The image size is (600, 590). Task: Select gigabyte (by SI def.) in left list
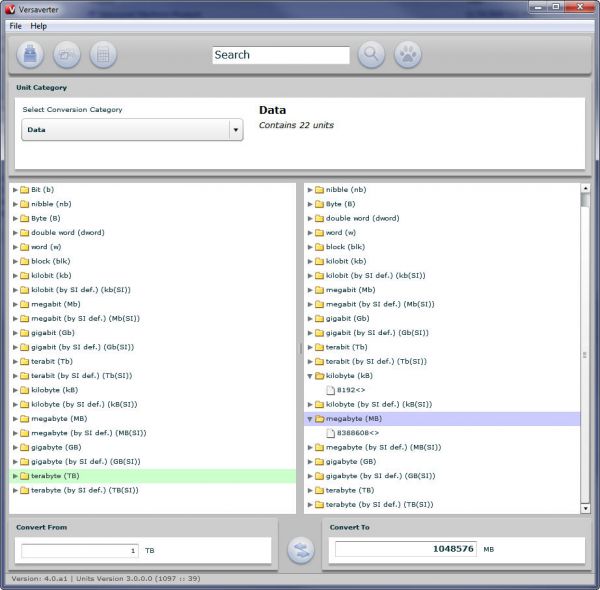(x=86, y=462)
